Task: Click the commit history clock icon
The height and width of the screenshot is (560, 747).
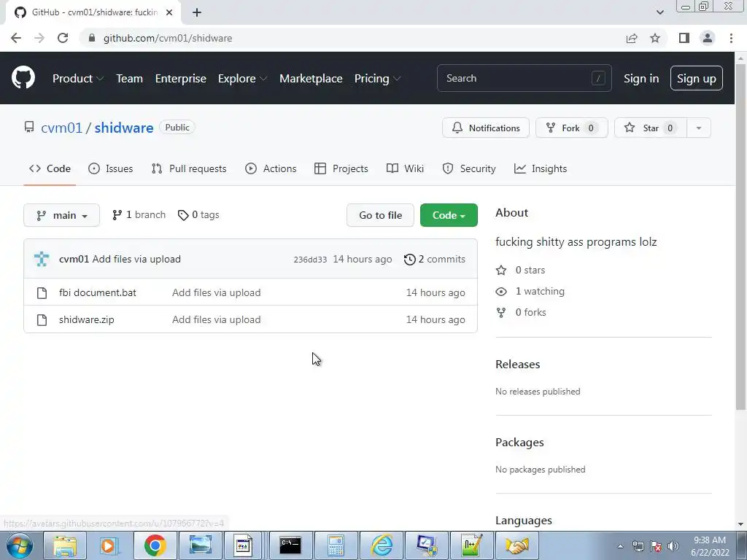Action: [410, 260]
